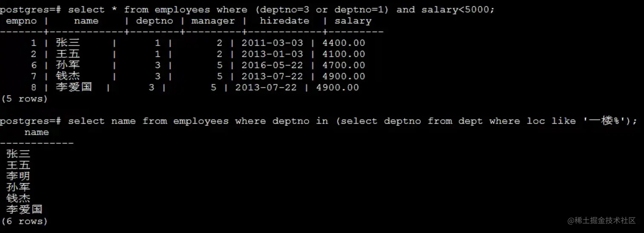Click the 4900.00 salary in 李爱国's table row

(338, 88)
